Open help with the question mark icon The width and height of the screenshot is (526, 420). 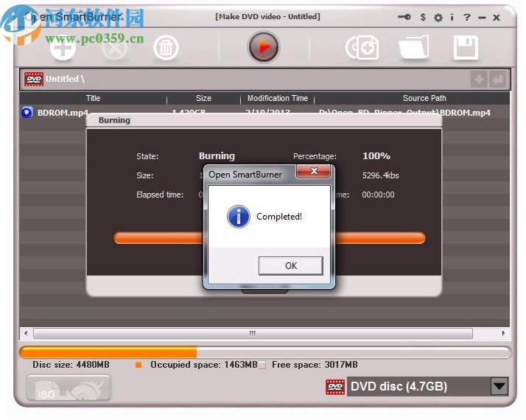point(466,17)
